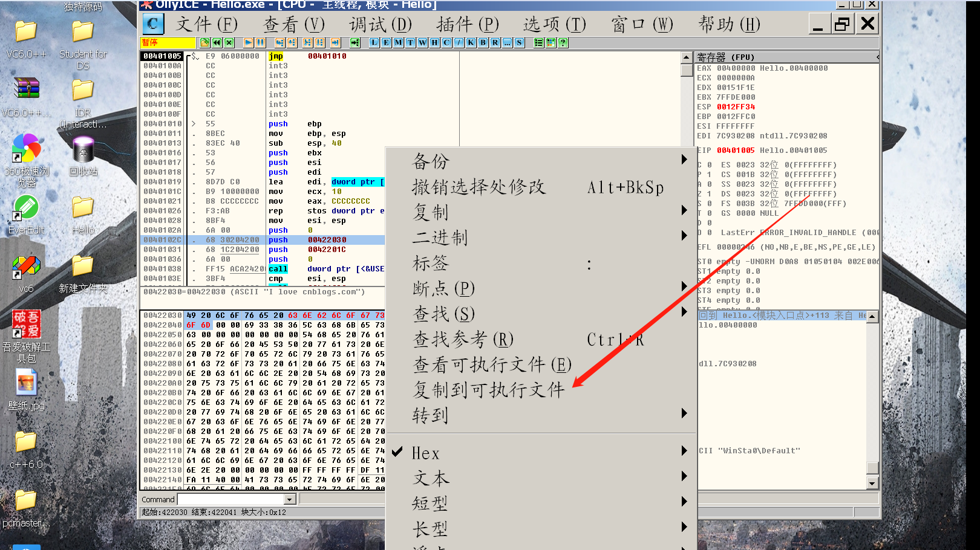Click the green Go to address icon
Screen dimensions: 980x550
(355, 42)
